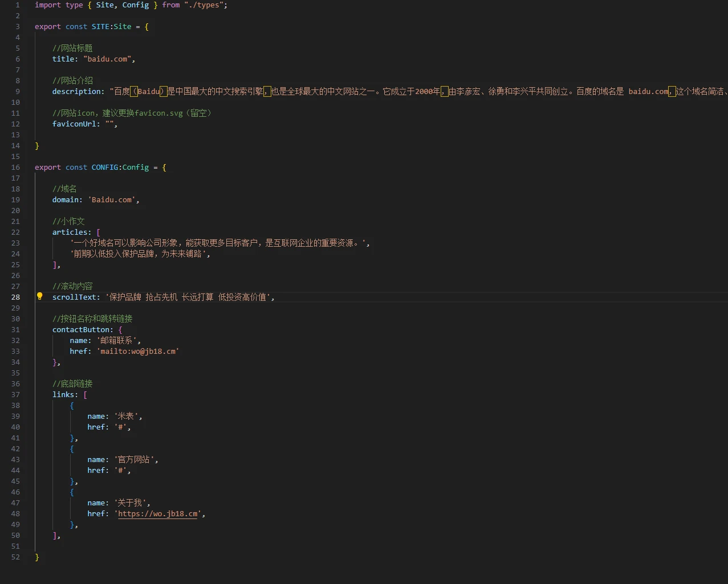Click the 'Baidu.com' domain value
Screen dimensions: 728x584
pyautogui.click(x=112, y=200)
